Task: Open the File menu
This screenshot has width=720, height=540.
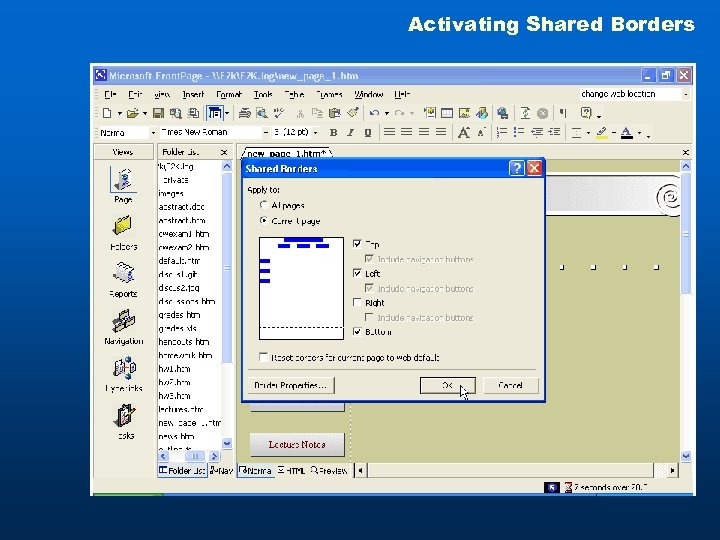Action: pyautogui.click(x=110, y=95)
